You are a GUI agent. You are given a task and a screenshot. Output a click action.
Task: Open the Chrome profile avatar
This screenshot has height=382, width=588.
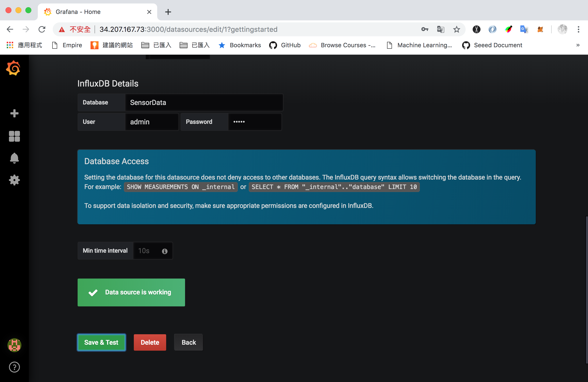tap(562, 29)
